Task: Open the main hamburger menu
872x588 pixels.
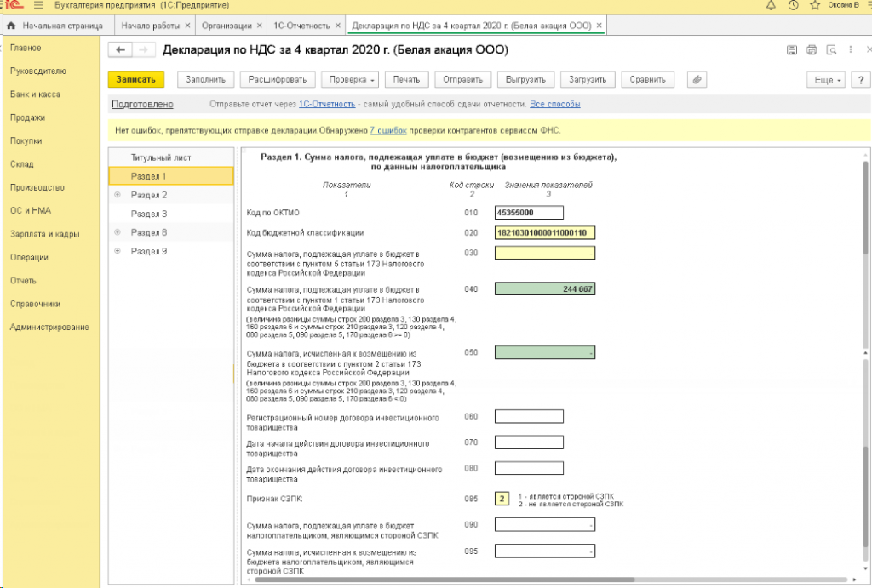Action: click(x=38, y=5)
